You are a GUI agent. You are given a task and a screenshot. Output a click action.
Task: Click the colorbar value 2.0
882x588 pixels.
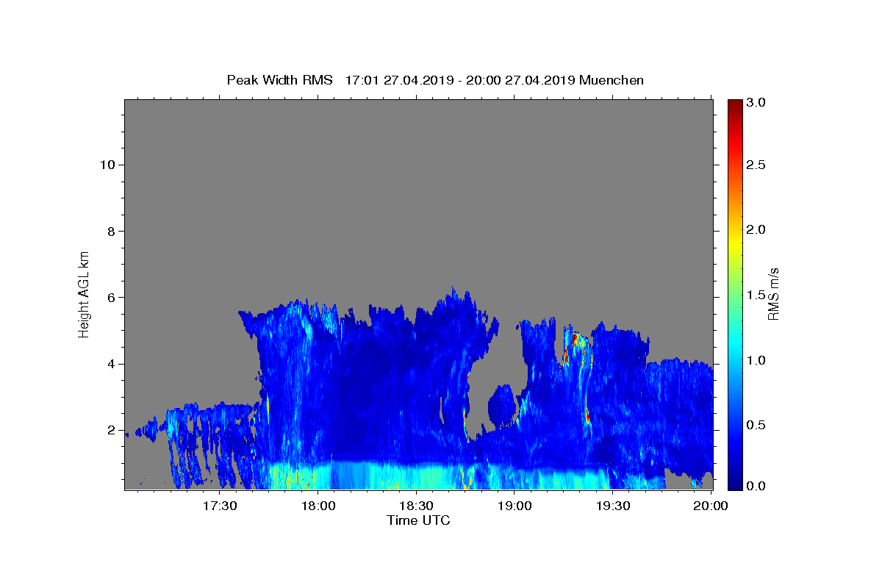pyautogui.click(x=757, y=229)
